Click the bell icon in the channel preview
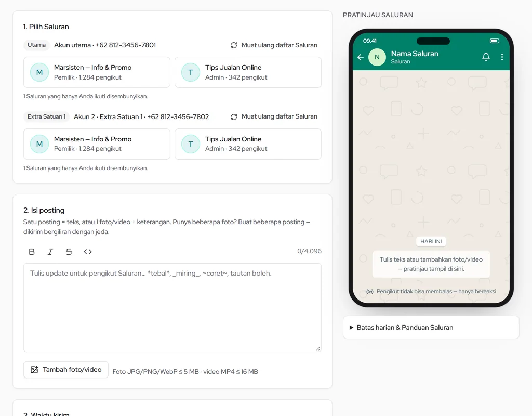This screenshot has height=416, width=532. click(x=486, y=57)
